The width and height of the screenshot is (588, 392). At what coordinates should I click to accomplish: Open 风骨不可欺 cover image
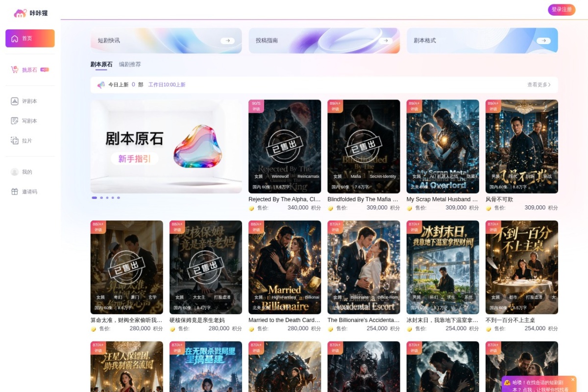[522, 147]
